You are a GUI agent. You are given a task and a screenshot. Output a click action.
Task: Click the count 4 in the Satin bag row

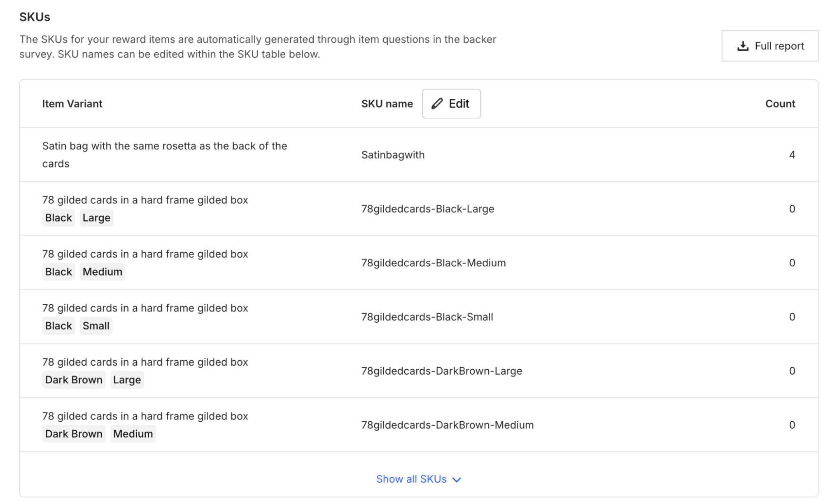point(791,155)
